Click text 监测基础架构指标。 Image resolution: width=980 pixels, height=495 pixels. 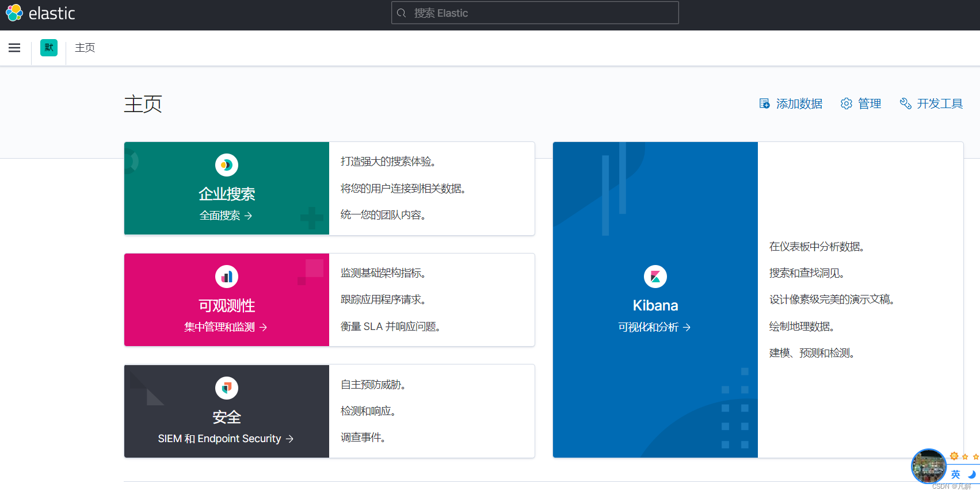(x=384, y=273)
